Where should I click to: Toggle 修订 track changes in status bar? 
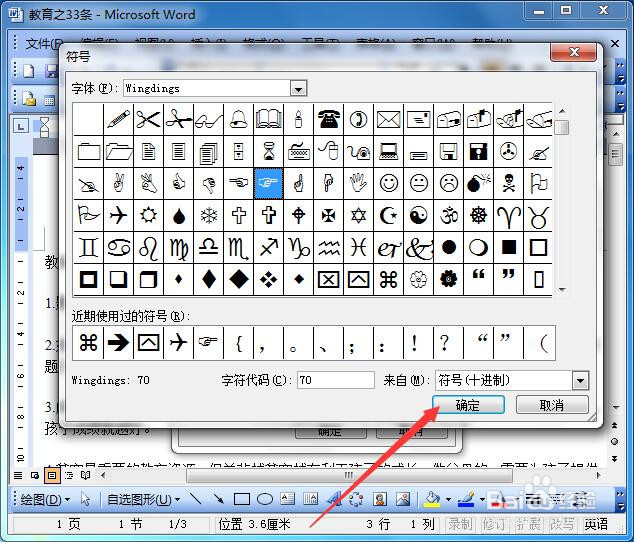(x=494, y=525)
